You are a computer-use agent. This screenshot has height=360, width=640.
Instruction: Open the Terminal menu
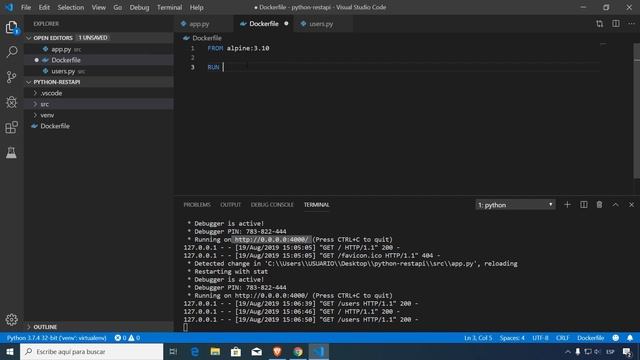click(x=169, y=7)
